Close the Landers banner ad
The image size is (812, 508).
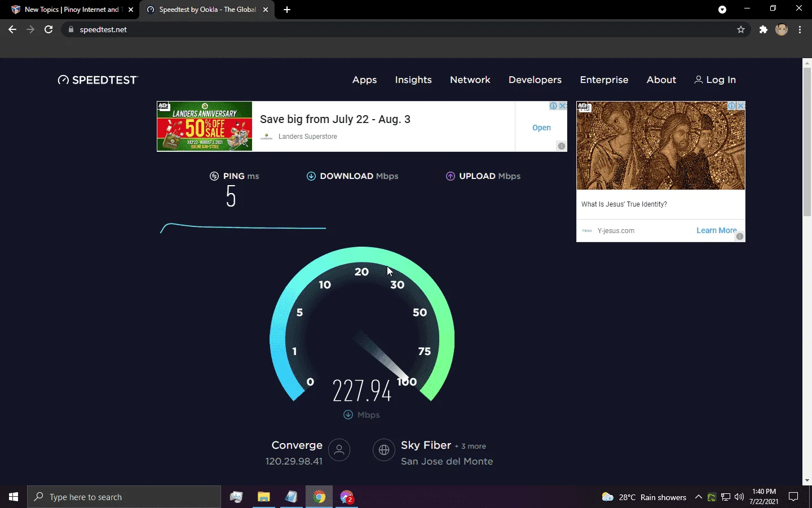point(563,106)
